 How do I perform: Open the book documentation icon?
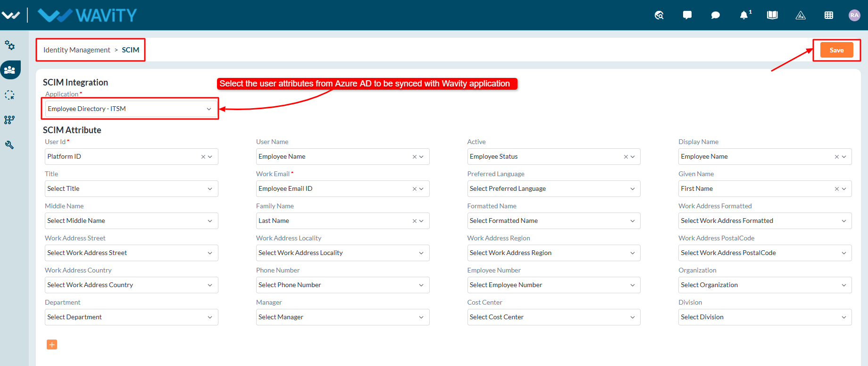(772, 15)
